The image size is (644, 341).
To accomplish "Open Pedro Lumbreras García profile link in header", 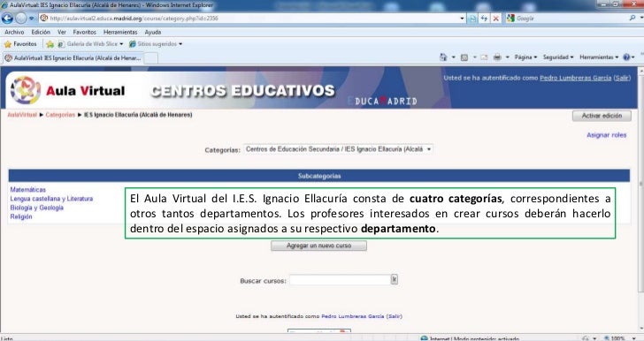I will 575,78.
